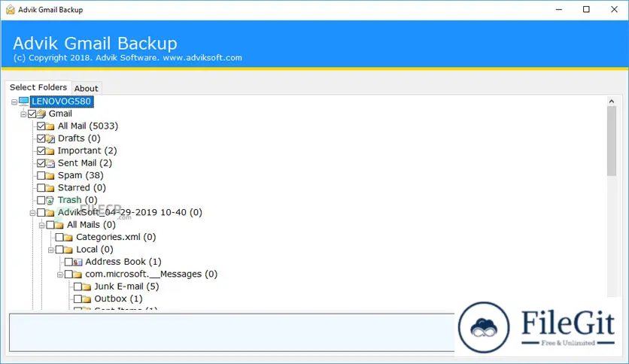Click inside the bottom status text box
This screenshot has height=364, width=629.
232,332
